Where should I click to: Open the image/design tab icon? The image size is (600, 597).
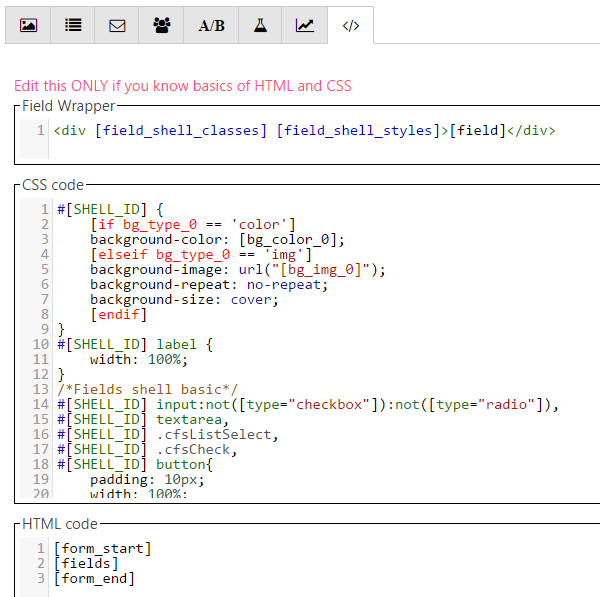(x=28, y=25)
